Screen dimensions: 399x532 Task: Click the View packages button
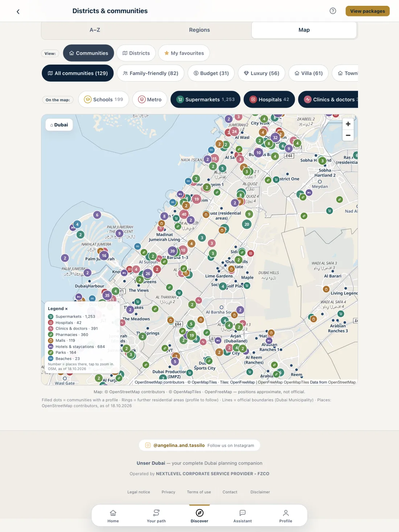tap(367, 11)
